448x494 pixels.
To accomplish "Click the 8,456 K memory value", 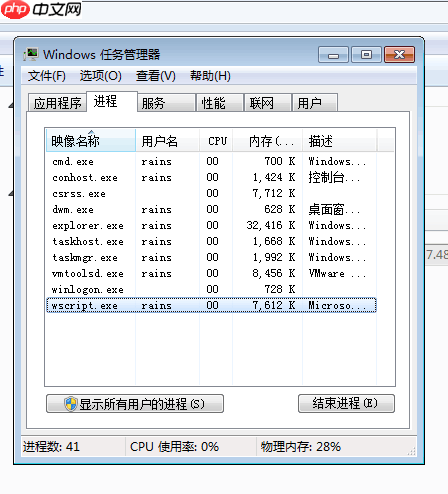I will pos(274,273).
